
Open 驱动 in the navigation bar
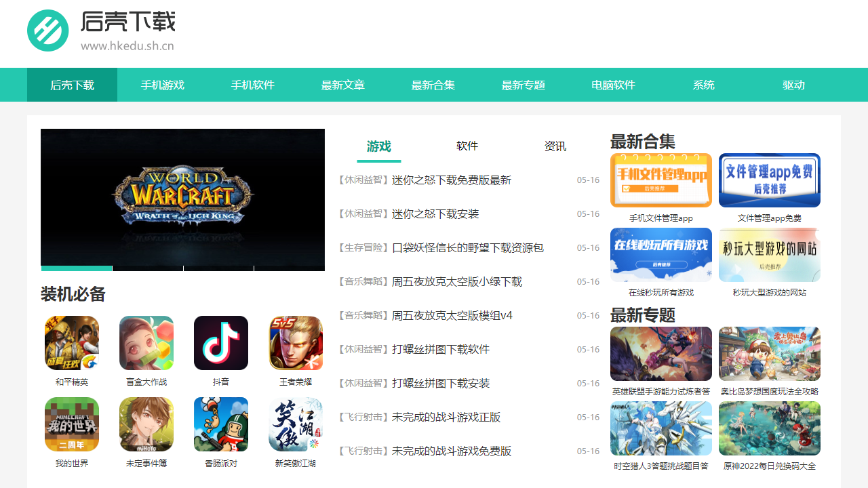(x=793, y=85)
